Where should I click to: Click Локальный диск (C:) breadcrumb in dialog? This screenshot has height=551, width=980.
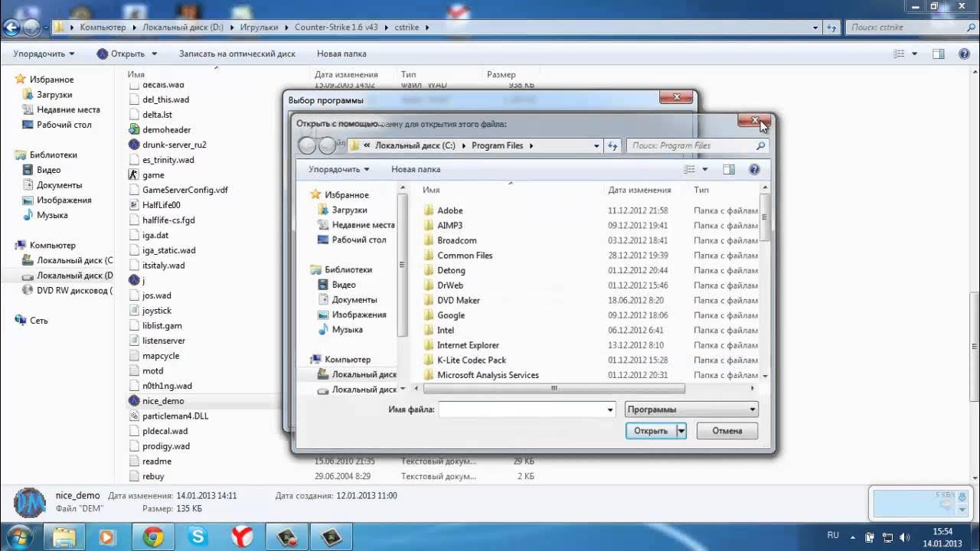tap(414, 145)
